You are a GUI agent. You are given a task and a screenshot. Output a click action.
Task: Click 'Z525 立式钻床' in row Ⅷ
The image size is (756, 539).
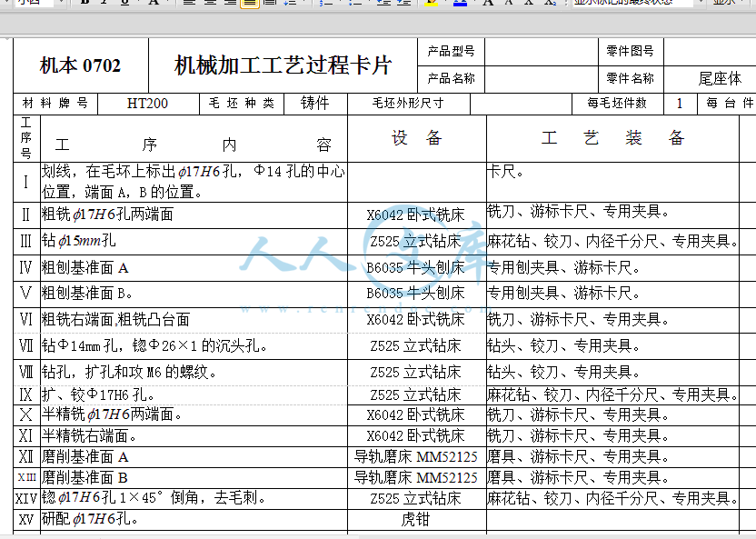click(415, 372)
